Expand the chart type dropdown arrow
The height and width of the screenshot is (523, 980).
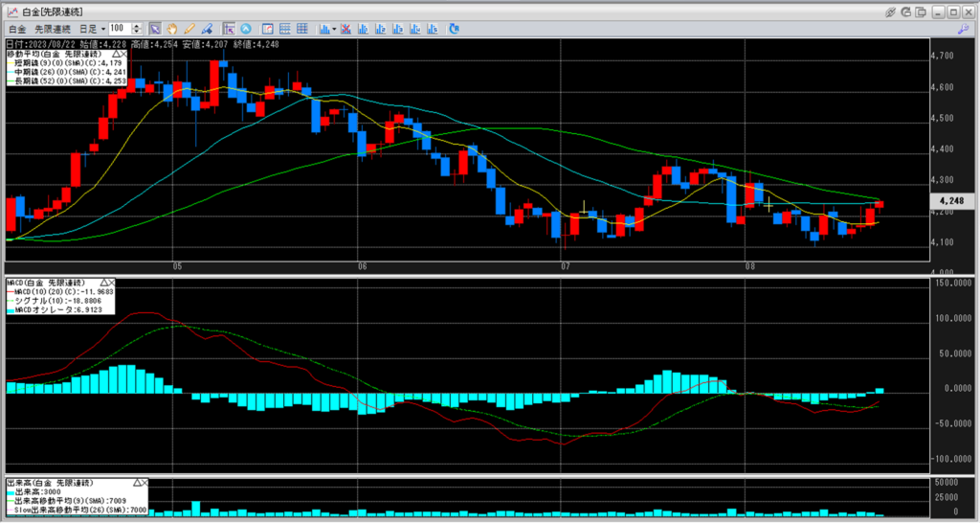(x=334, y=29)
